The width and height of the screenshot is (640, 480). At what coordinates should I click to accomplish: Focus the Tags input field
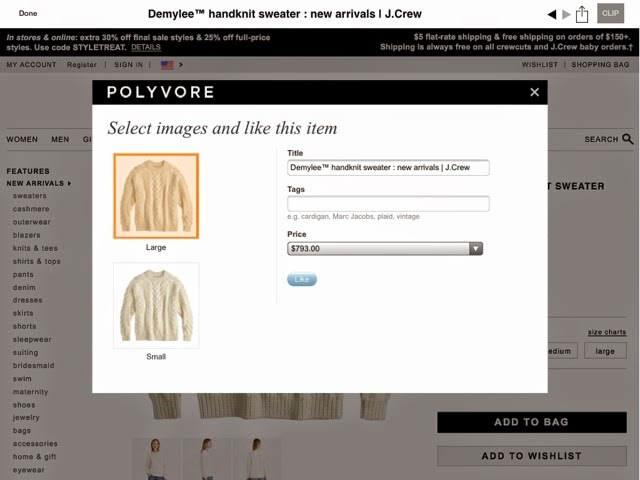coord(388,204)
